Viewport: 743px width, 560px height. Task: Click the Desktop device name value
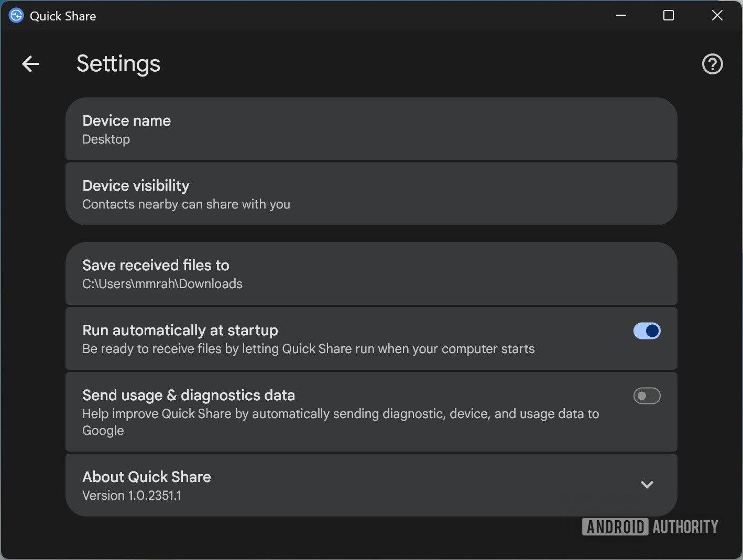click(x=106, y=139)
